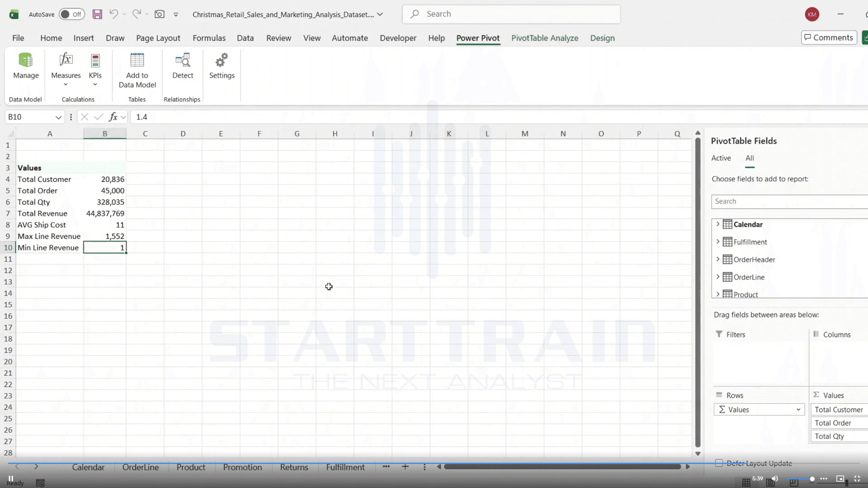
Task: Expand the Fulfillment table fields
Action: point(718,242)
